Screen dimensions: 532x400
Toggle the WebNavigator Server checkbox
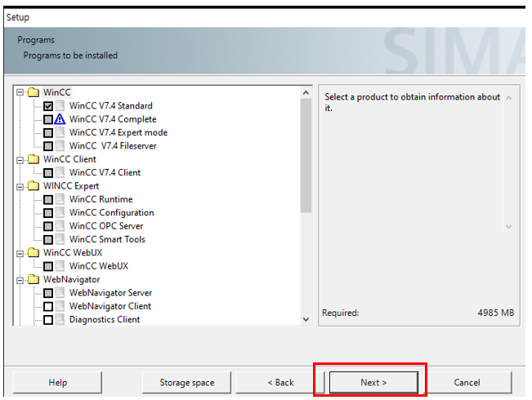(48, 293)
